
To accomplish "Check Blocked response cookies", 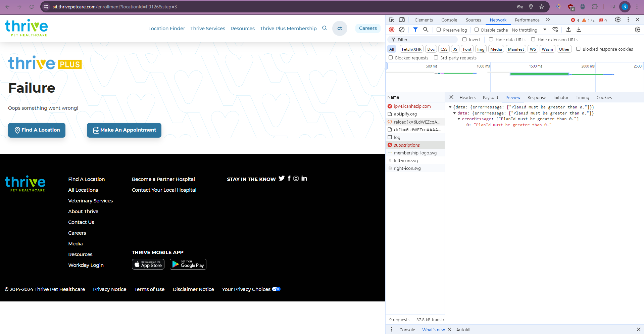I will [x=578, y=49].
